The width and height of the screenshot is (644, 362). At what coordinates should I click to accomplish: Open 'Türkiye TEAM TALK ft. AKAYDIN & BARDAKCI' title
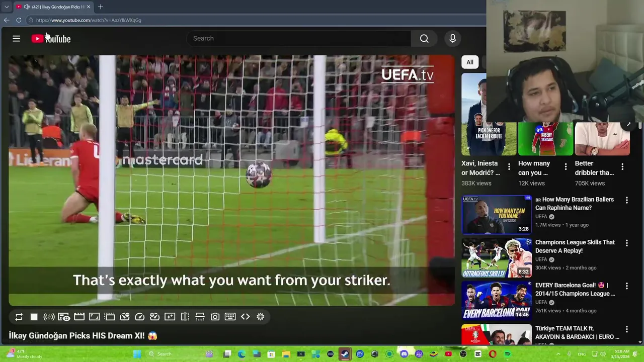(577, 332)
